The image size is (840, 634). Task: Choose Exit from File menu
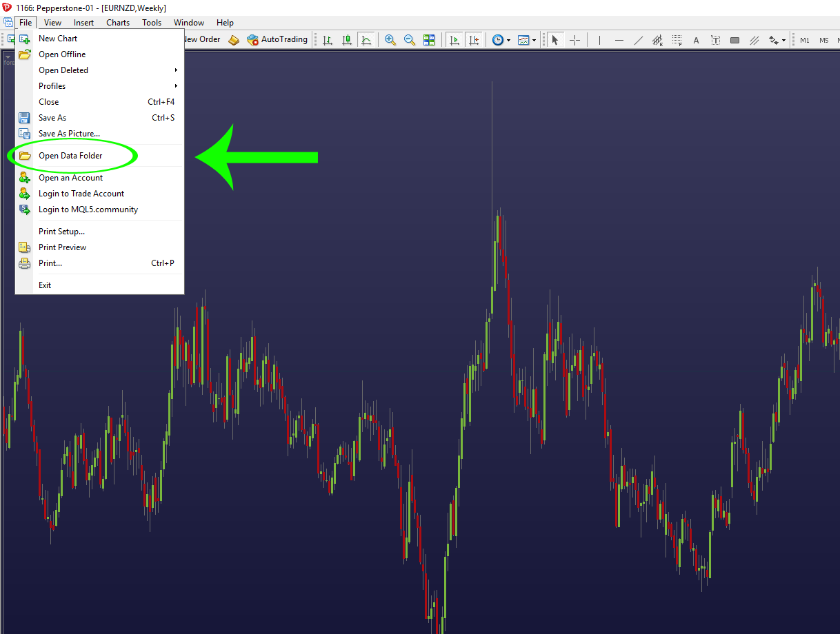click(x=100, y=285)
